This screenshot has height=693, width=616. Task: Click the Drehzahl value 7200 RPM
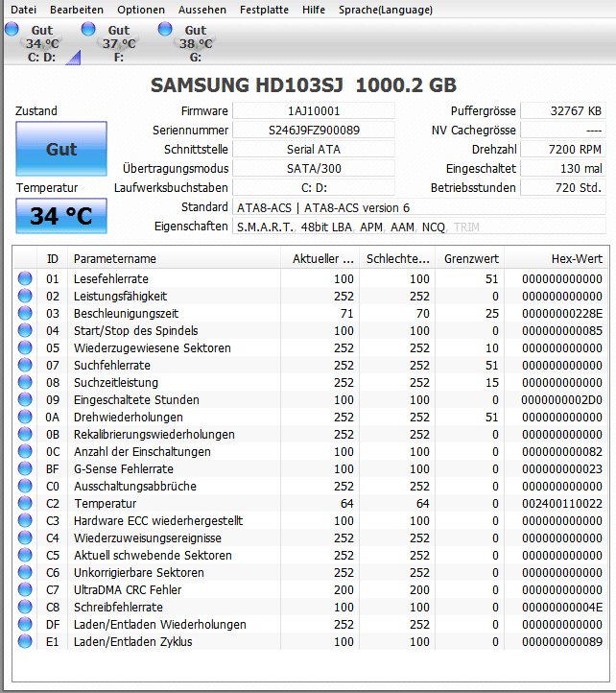click(x=563, y=150)
